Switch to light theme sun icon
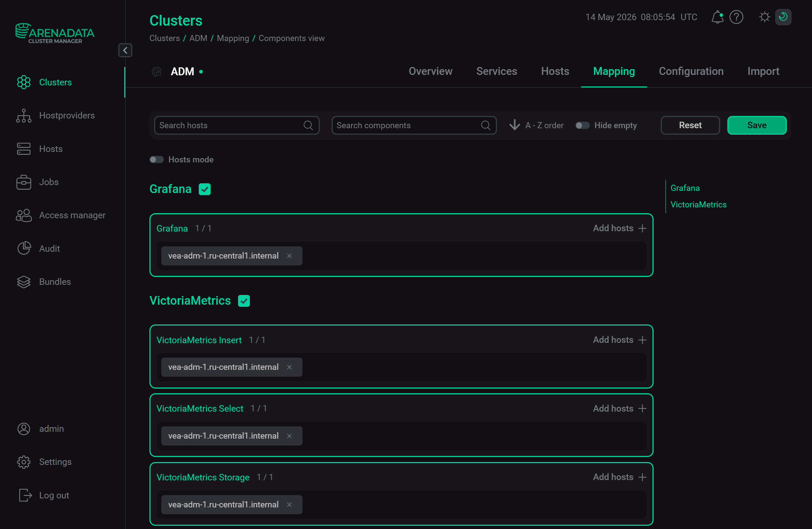 764,17
